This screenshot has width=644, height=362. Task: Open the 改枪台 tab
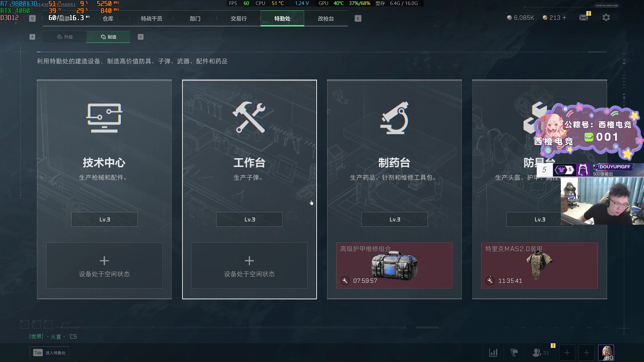[326, 18]
